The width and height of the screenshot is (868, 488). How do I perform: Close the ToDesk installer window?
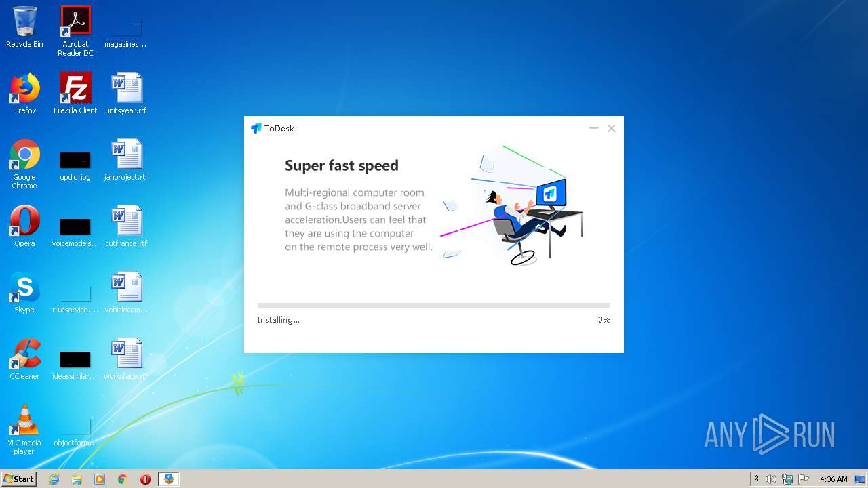click(612, 128)
